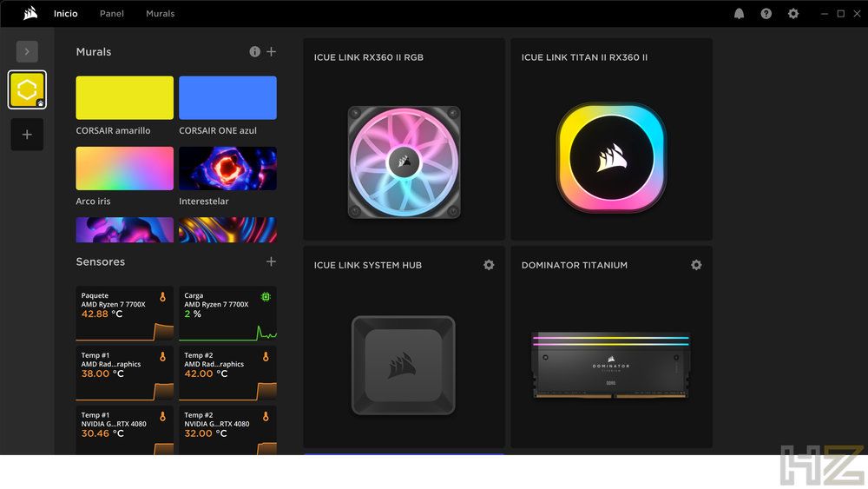Switch to the Panel tab
Viewport: 868px width, 489px height.
111,13
